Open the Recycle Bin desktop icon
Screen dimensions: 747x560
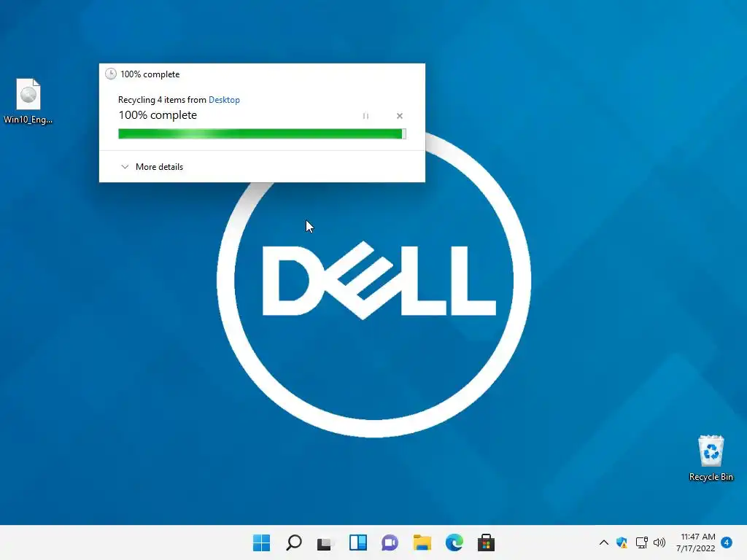(x=711, y=458)
